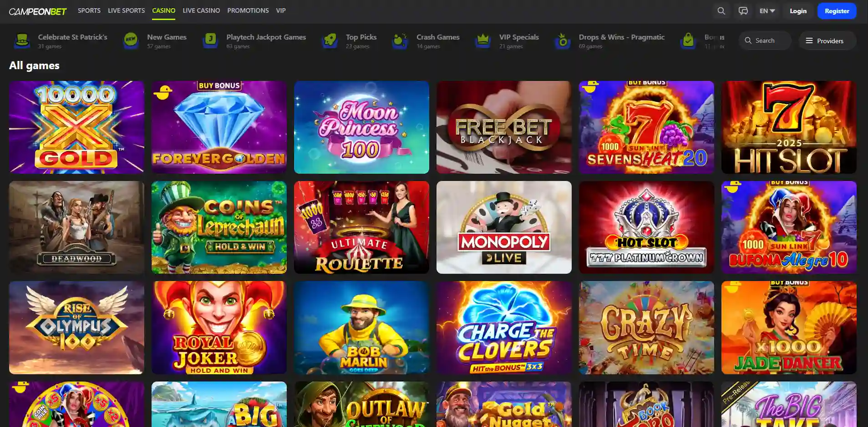Click the Drops & Wins Pragmatic icon
This screenshot has height=427, width=868.
pos(563,41)
